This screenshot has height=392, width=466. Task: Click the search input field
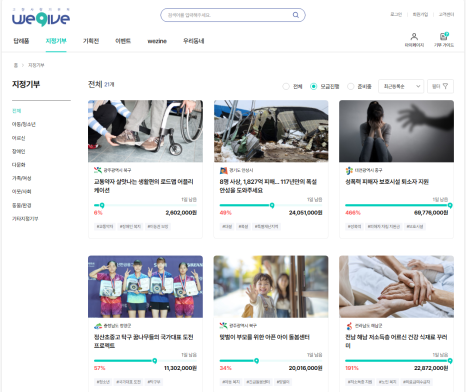coord(228,15)
